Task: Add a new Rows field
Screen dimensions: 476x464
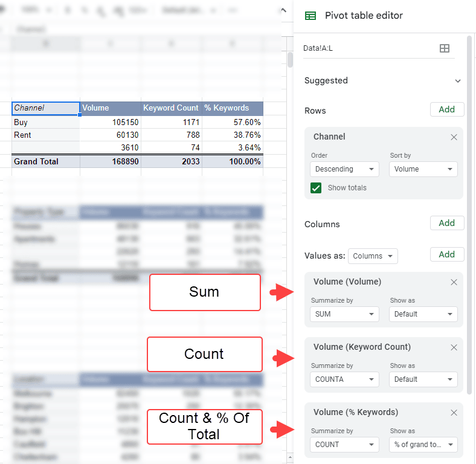Action: (x=447, y=109)
